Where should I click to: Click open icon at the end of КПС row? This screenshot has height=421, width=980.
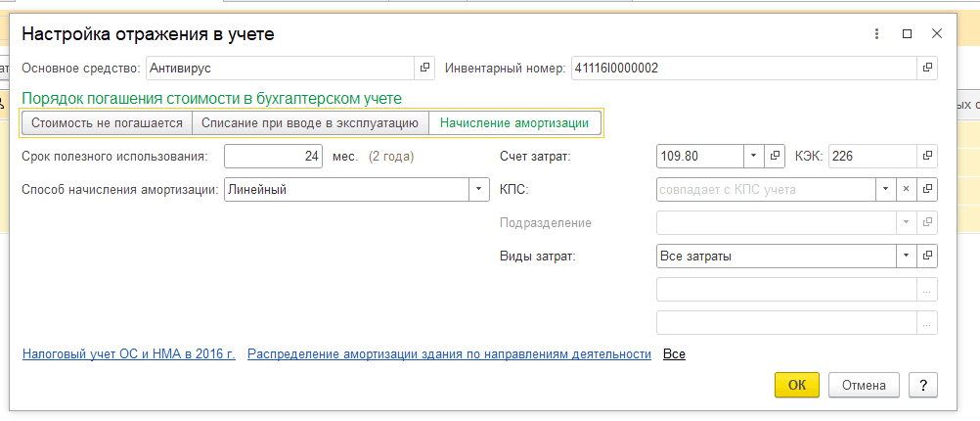tap(927, 189)
